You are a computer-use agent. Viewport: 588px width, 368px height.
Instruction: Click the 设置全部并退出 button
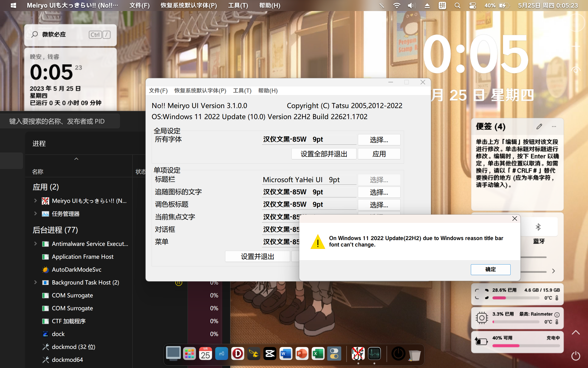coord(324,154)
